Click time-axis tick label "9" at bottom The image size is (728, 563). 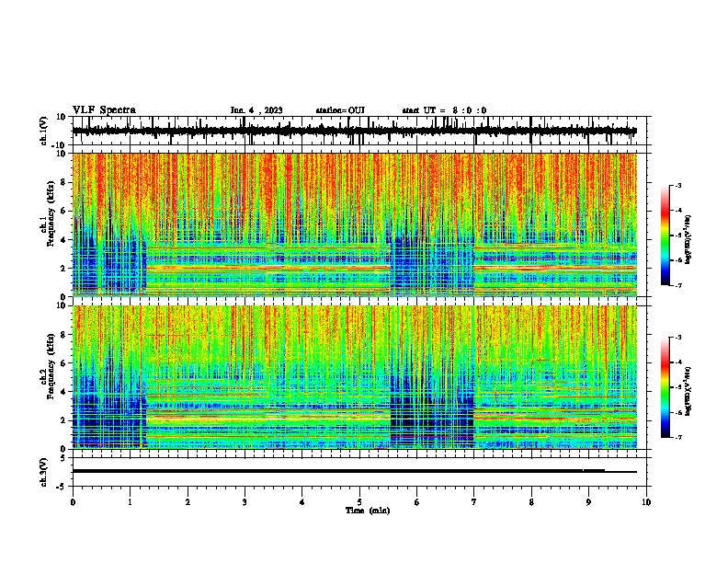pyautogui.click(x=588, y=502)
